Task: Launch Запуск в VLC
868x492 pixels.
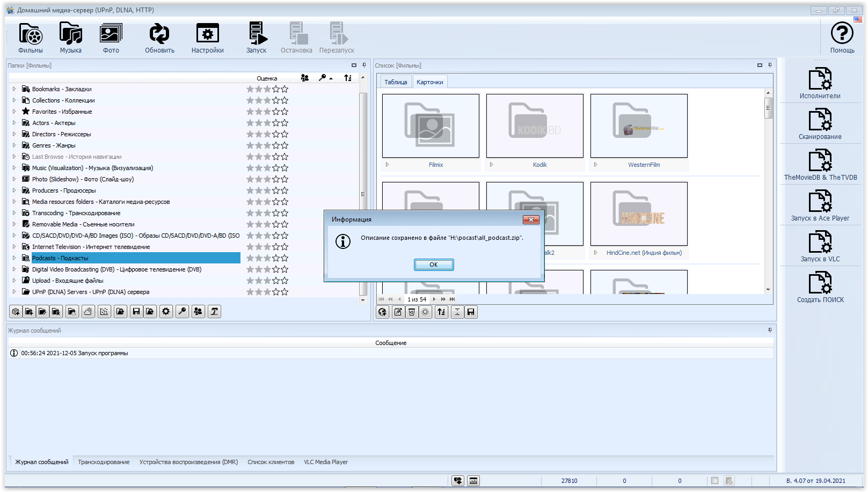Action: click(x=820, y=246)
